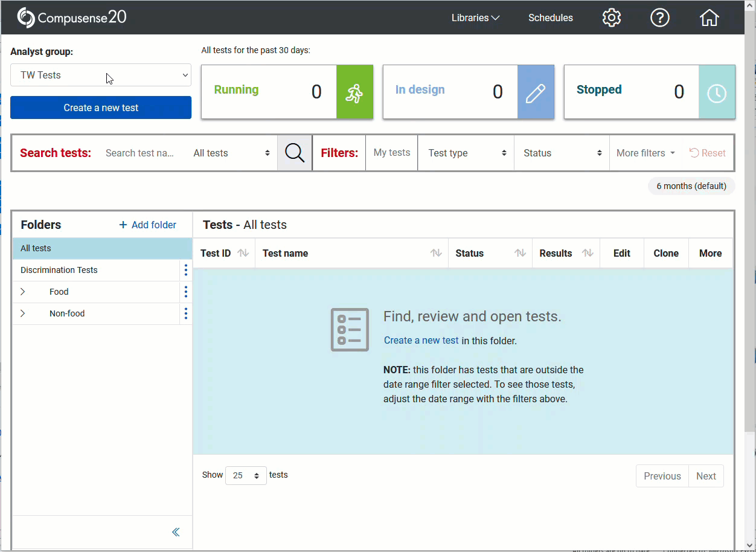
Task: Click Create a new test link in folder
Action: pos(421,340)
